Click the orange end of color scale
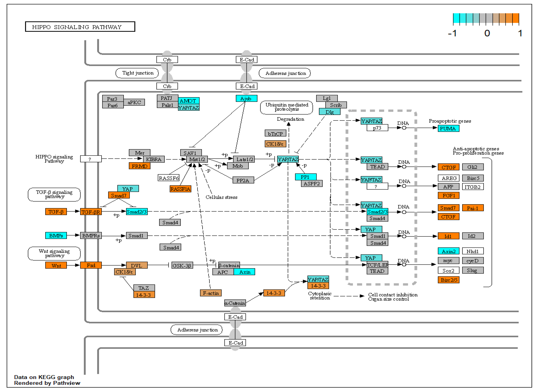 (515, 18)
